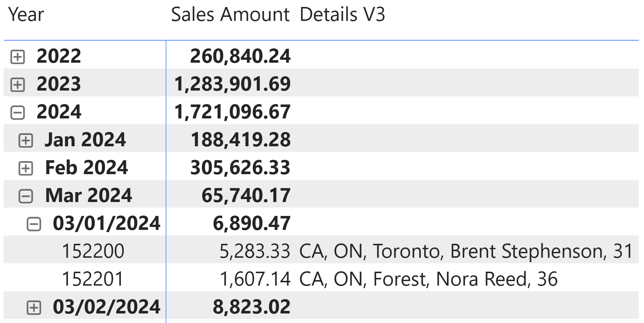Expand the Jan 2024 month
644x323 pixels.
(26, 140)
